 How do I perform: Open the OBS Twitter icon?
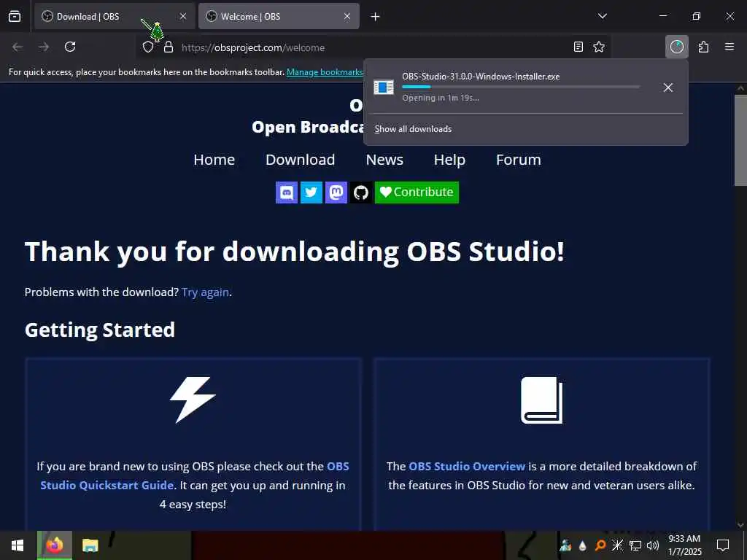click(x=311, y=192)
